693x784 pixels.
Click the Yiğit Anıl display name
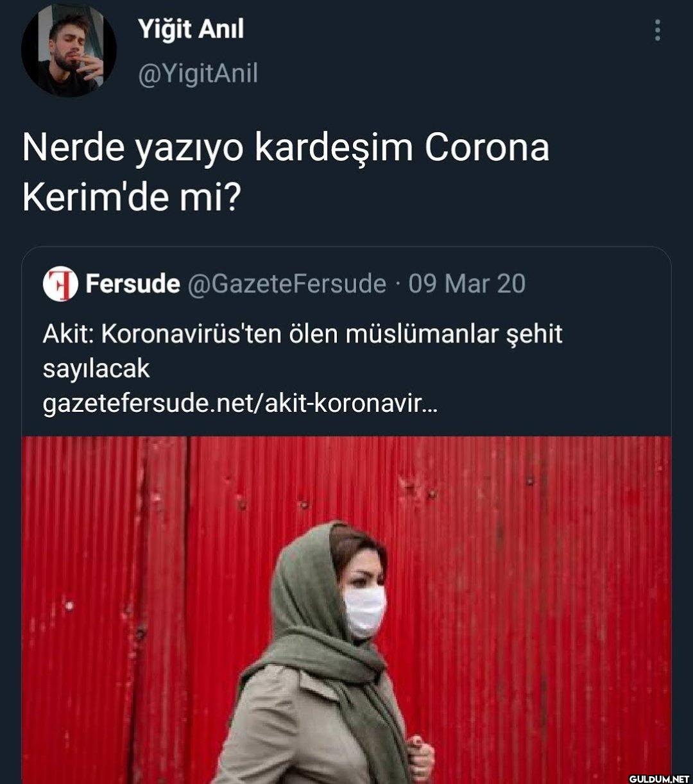coord(191,29)
